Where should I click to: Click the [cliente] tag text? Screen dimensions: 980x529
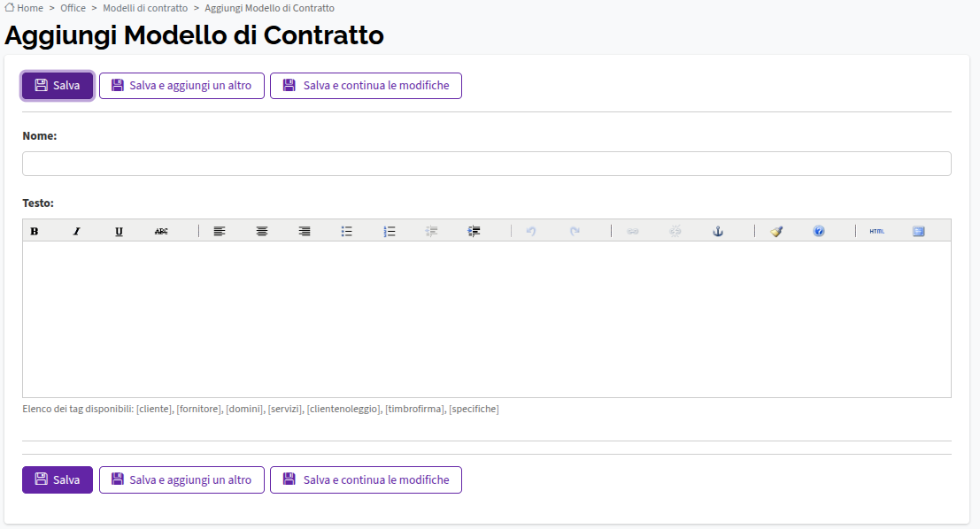point(154,409)
